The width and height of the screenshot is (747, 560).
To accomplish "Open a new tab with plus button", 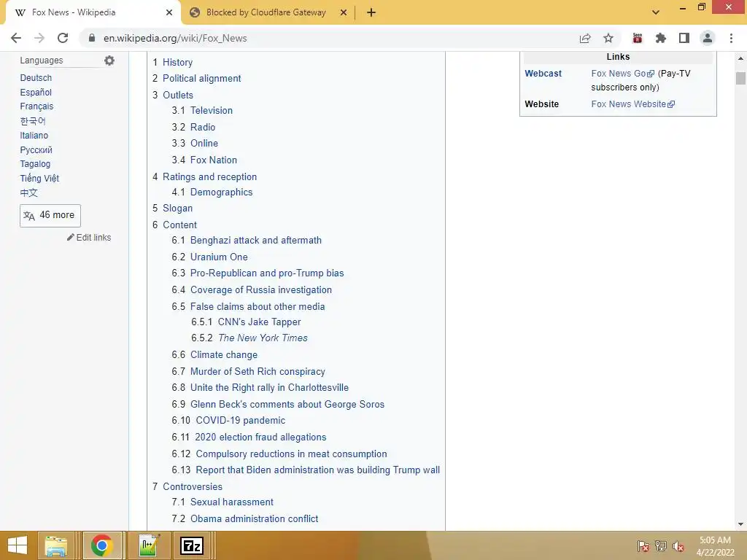I will [x=371, y=12].
